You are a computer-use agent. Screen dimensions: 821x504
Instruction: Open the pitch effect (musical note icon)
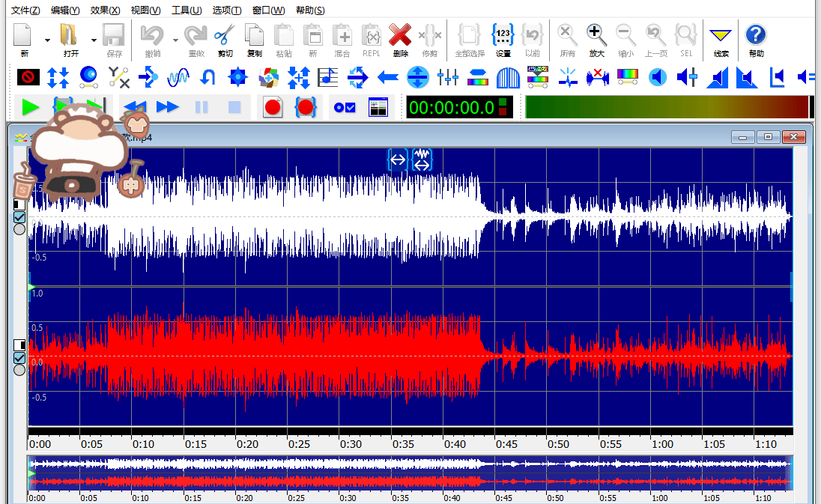coord(328,77)
